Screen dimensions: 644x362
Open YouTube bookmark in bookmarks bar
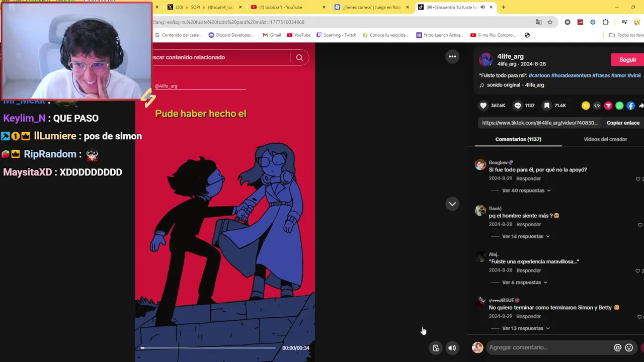coord(298,35)
